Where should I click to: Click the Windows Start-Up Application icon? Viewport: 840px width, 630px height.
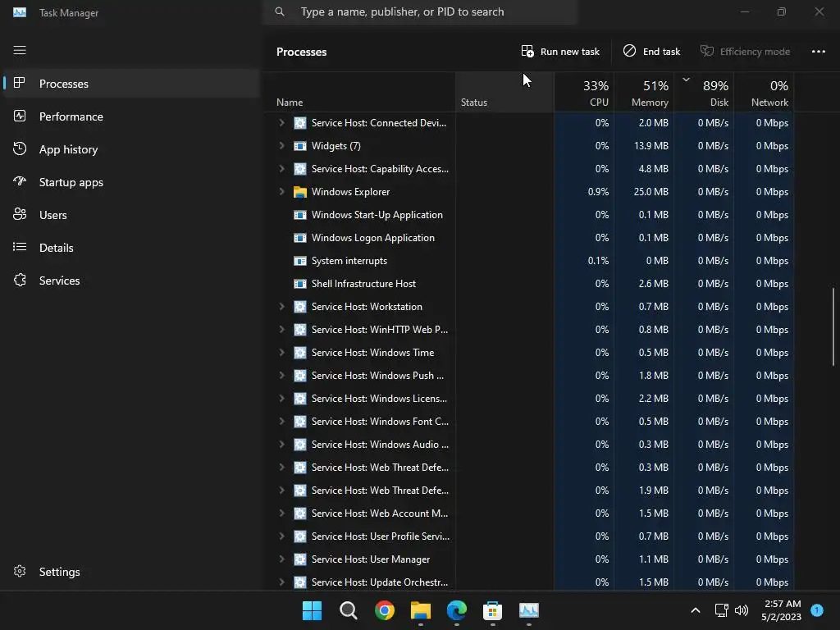[300, 215]
